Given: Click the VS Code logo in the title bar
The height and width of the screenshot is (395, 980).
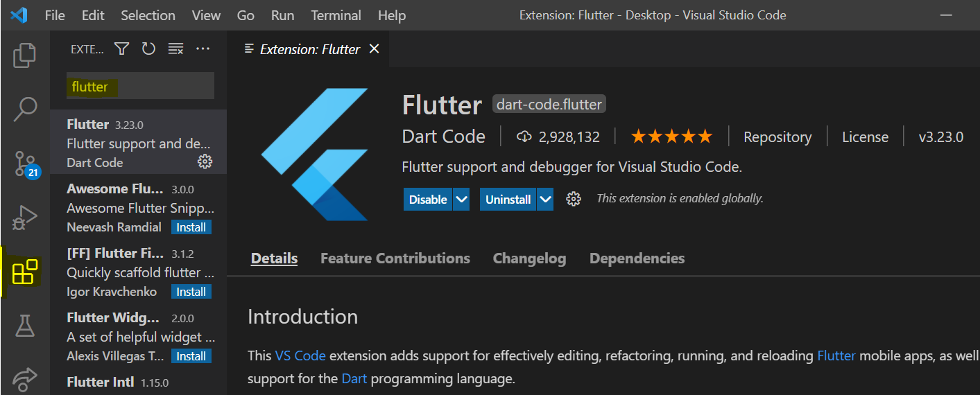Looking at the screenshot, I should click(19, 15).
